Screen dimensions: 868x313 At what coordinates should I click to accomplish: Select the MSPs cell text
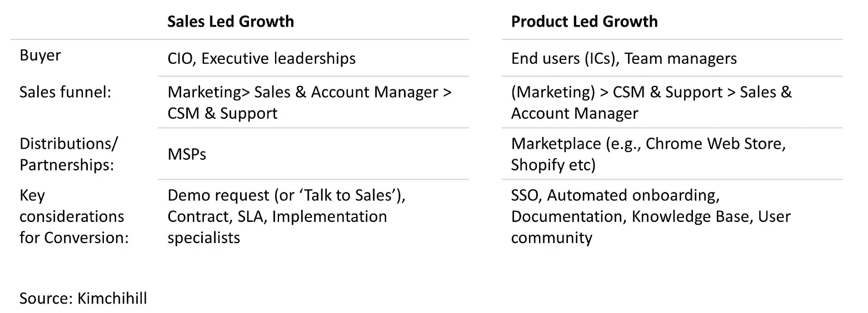click(x=187, y=154)
